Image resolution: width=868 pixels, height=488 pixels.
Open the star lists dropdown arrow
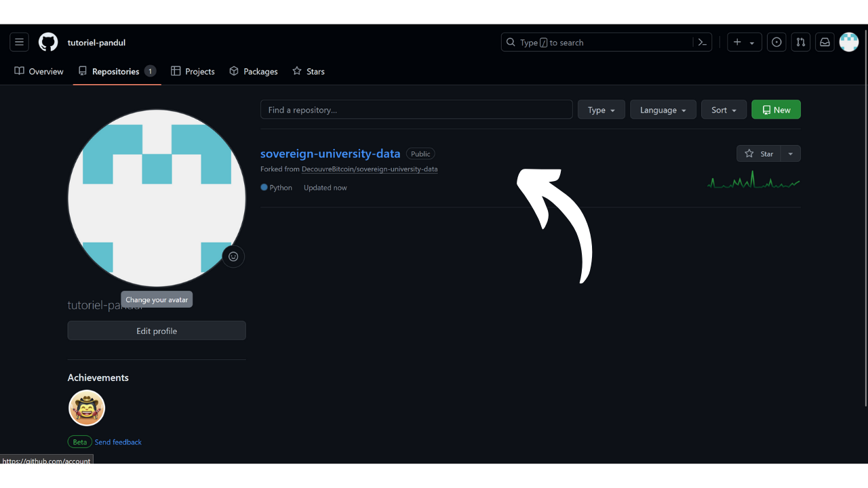791,154
